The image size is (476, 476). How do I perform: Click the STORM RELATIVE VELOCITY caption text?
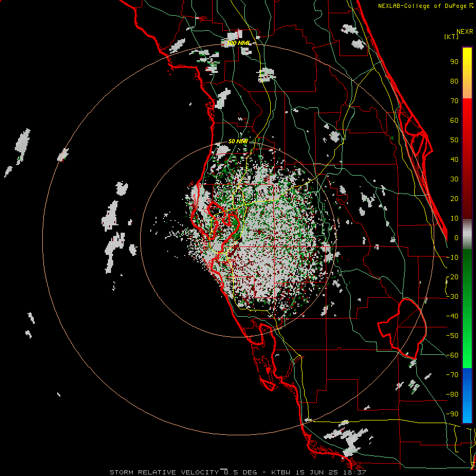click(x=164, y=472)
